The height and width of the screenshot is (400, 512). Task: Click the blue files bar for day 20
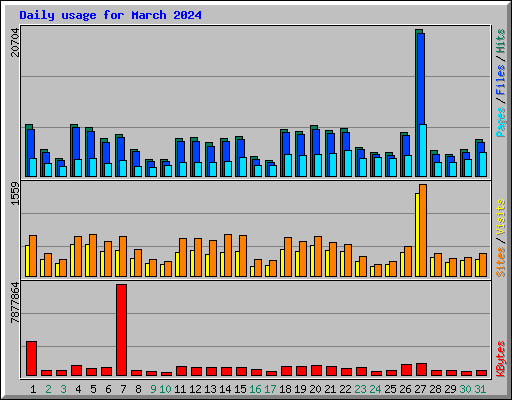tap(316, 142)
